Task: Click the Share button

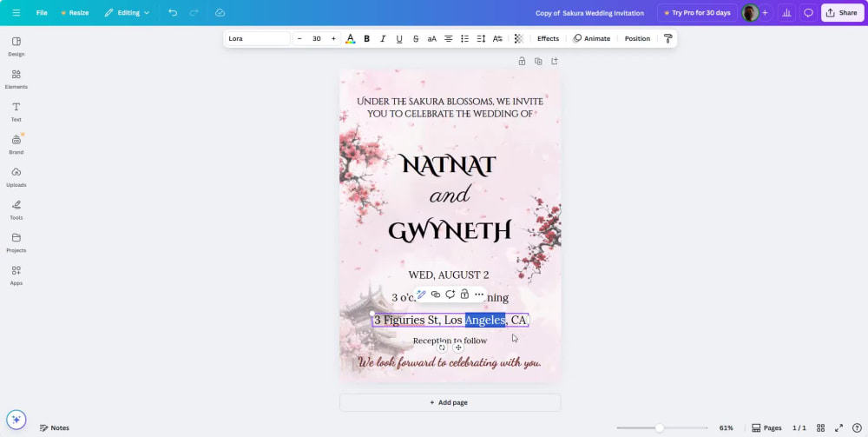Action: (843, 13)
